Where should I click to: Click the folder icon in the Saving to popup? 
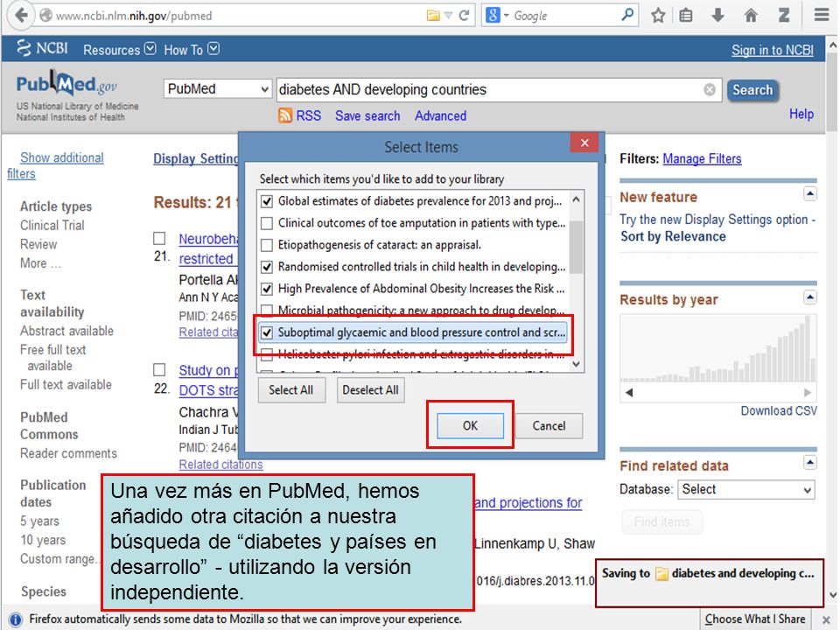(x=662, y=574)
